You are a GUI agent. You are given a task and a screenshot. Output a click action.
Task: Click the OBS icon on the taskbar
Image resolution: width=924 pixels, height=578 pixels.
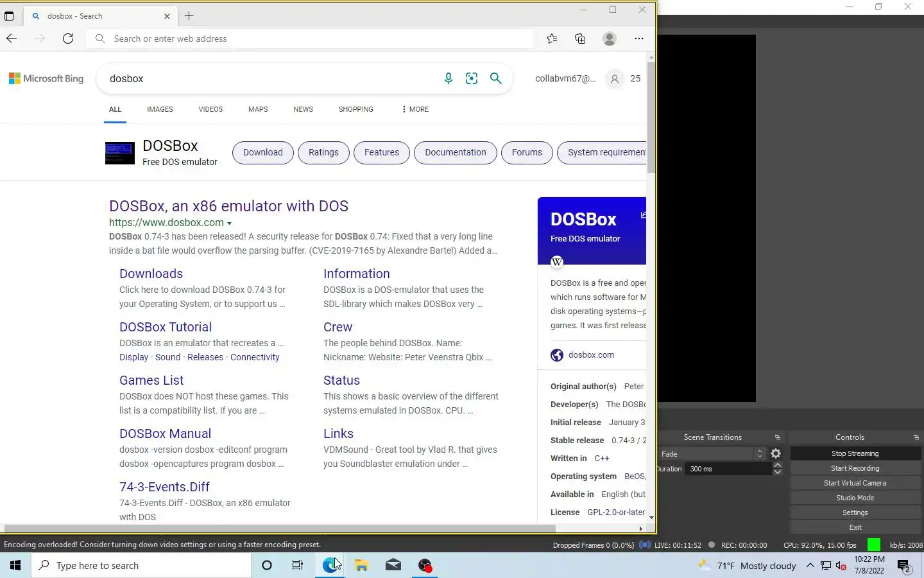(425, 565)
